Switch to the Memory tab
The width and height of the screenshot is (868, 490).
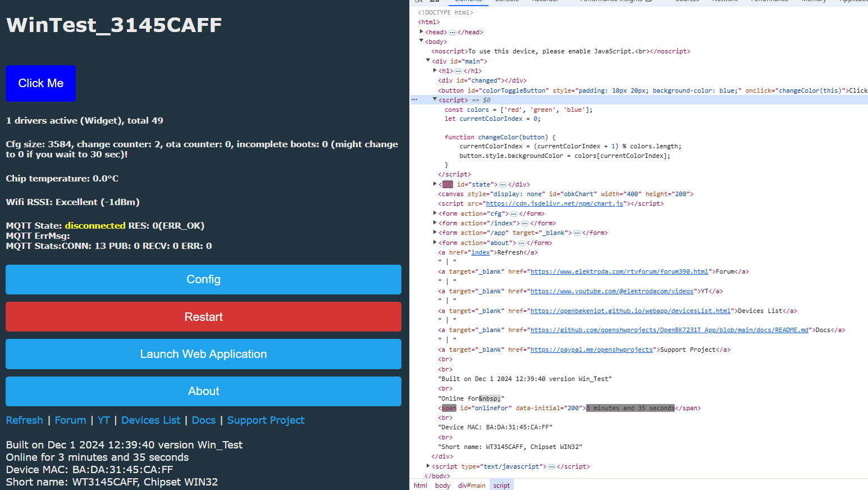(x=814, y=2)
